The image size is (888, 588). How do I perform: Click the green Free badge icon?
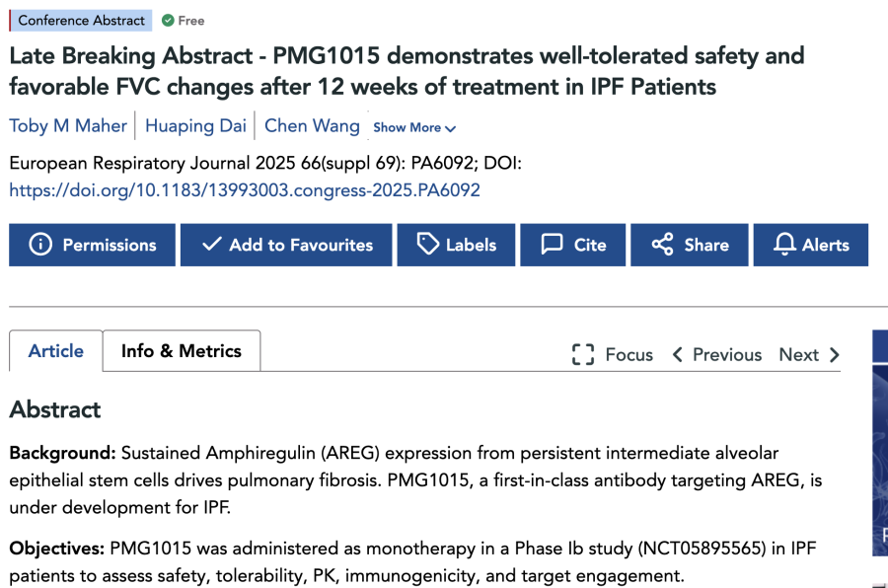pos(168,20)
